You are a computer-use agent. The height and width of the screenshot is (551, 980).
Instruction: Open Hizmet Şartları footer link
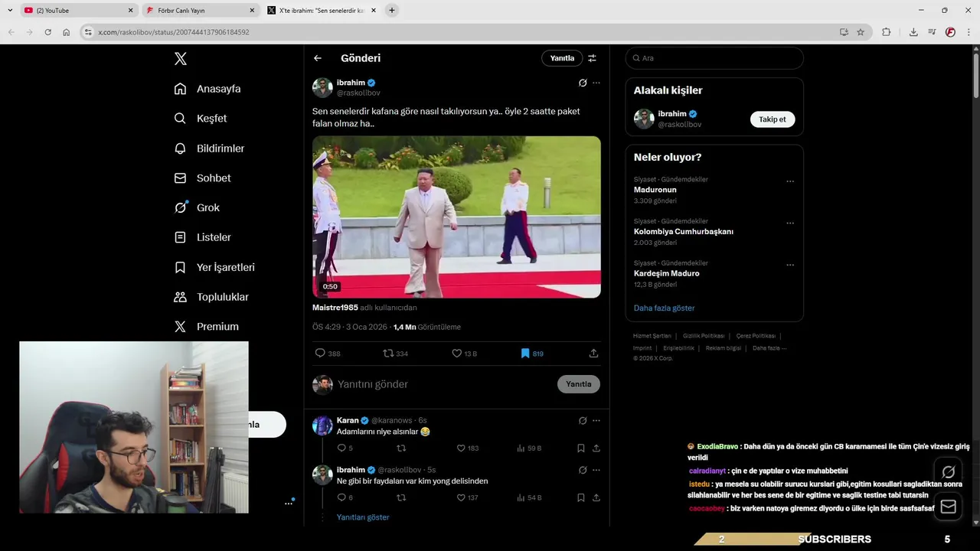pos(652,336)
